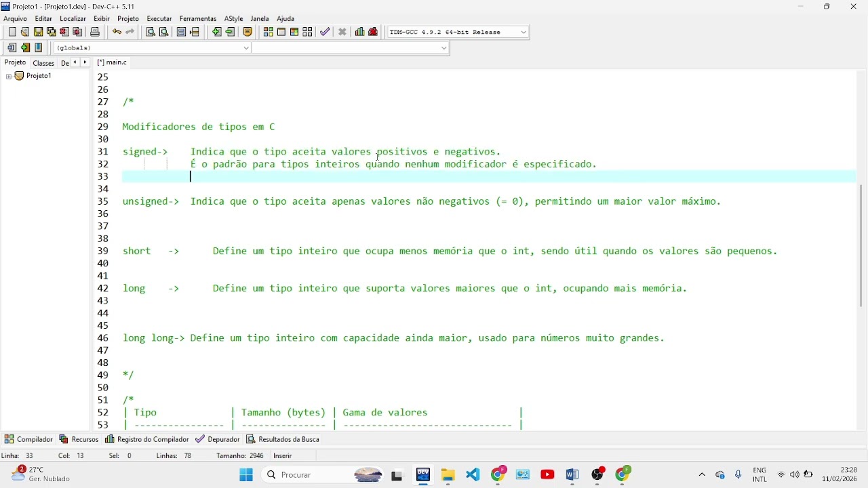Screen dimensions: 868x488
Task: Open the volume control in system tray
Action: [795, 475]
